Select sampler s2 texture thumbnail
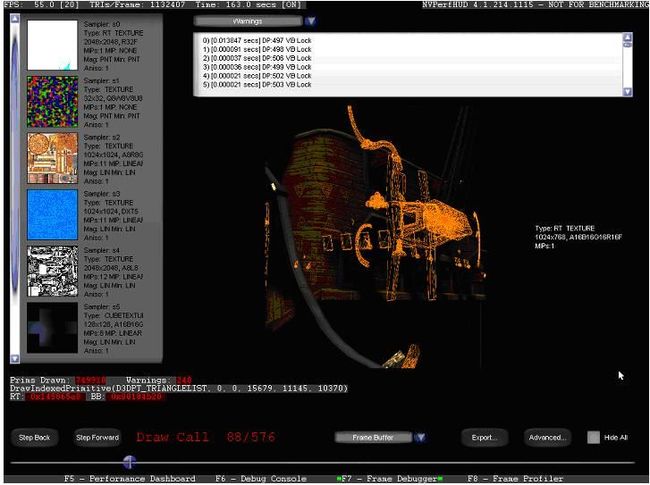Image resolution: width=650 pixels, height=485 pixels. coord(52,158)
